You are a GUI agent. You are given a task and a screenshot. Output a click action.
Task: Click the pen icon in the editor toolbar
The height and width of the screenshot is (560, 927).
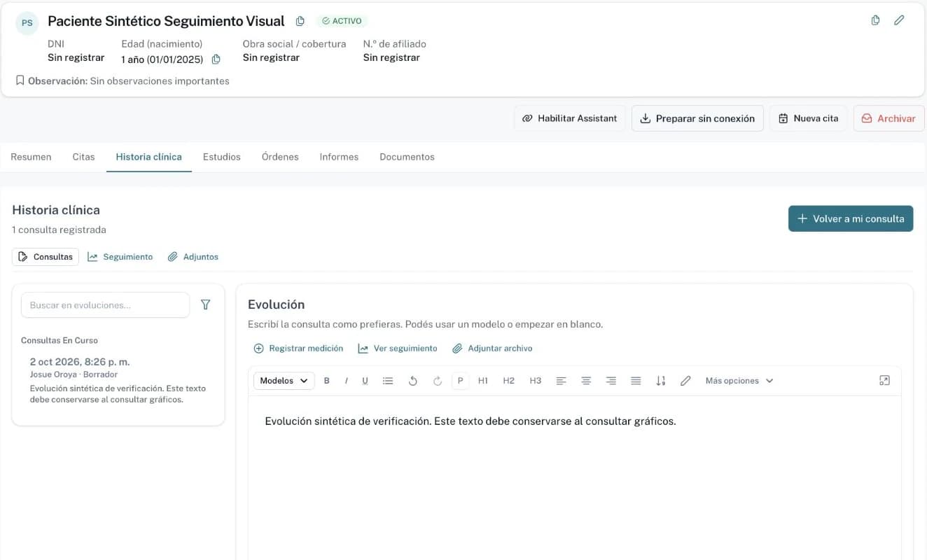click(x=685, y=381)
